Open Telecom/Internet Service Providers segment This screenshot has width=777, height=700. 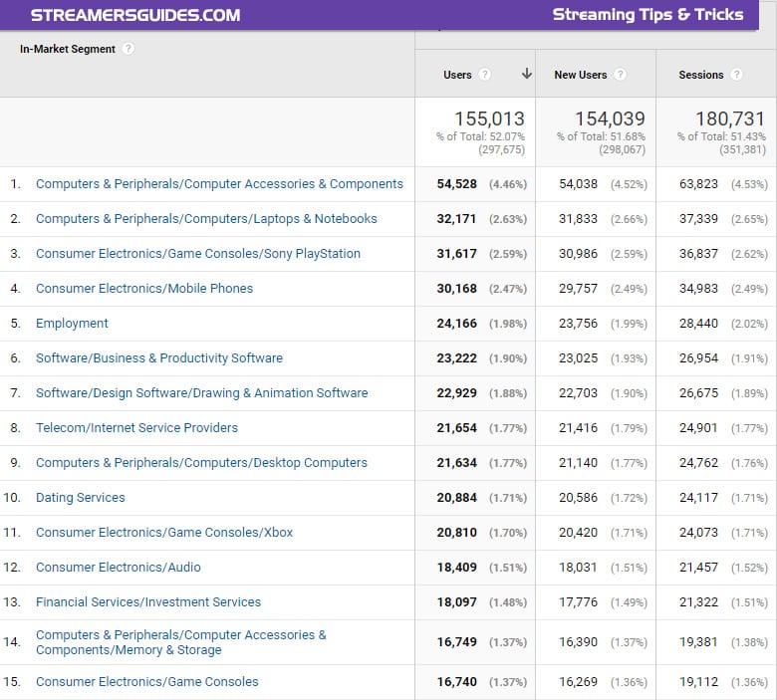pyautogui.click(x=136, y=427)
